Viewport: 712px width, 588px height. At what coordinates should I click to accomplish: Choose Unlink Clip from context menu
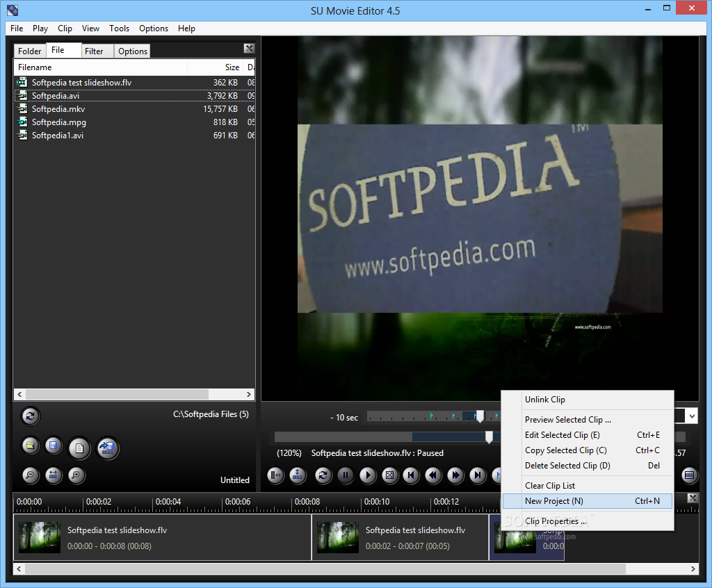point(588,400)
